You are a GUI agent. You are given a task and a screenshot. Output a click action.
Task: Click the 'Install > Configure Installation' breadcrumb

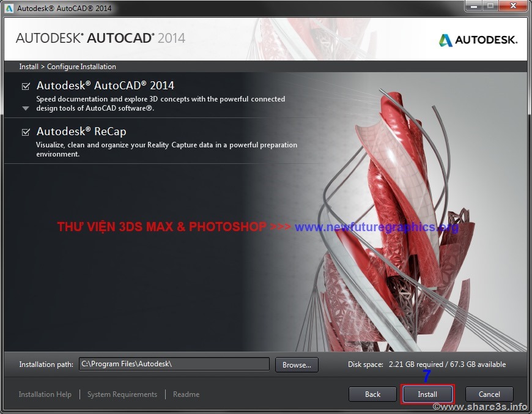(67, 67)
